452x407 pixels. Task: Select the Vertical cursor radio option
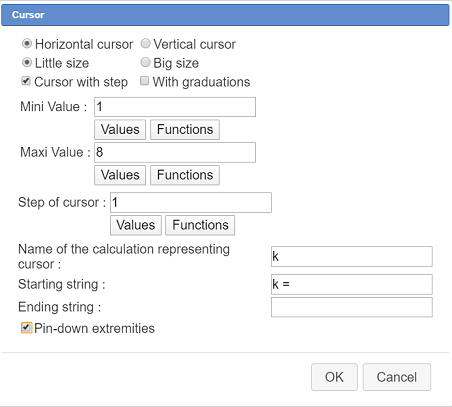pos(145,44)
